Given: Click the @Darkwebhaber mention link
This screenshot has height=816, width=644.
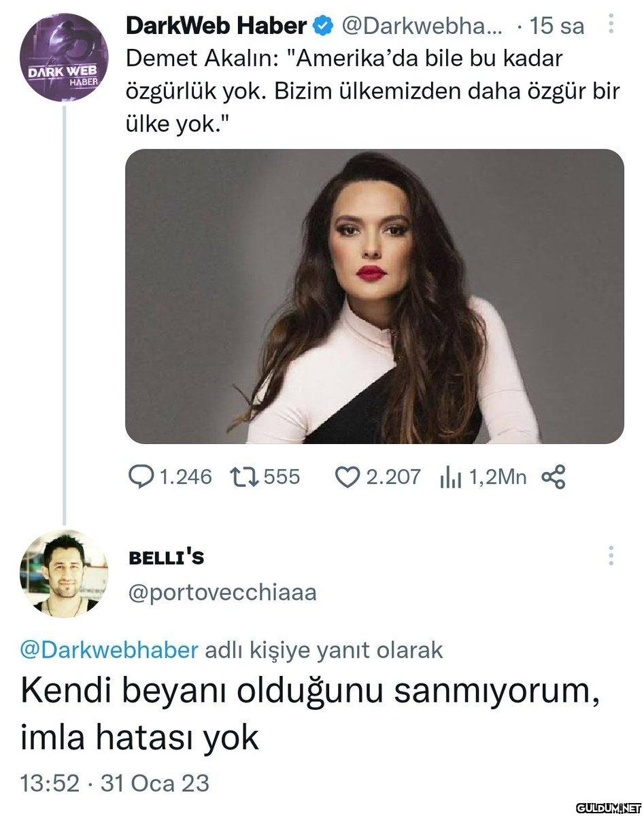Looking at the screenshot, I should point(109,650).
